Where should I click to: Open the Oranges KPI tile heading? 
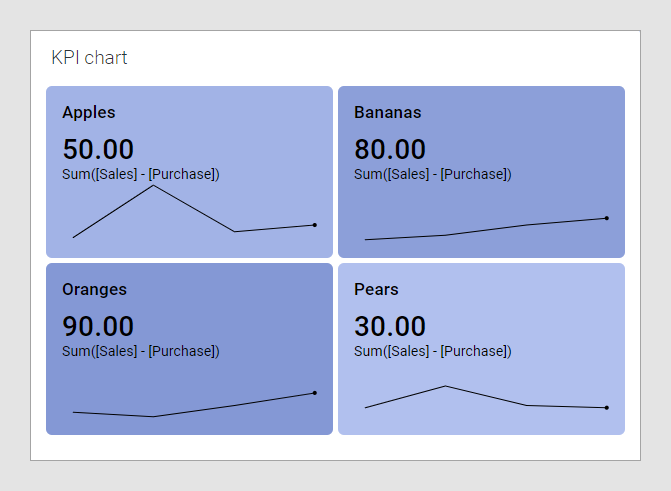pos(94,290)
